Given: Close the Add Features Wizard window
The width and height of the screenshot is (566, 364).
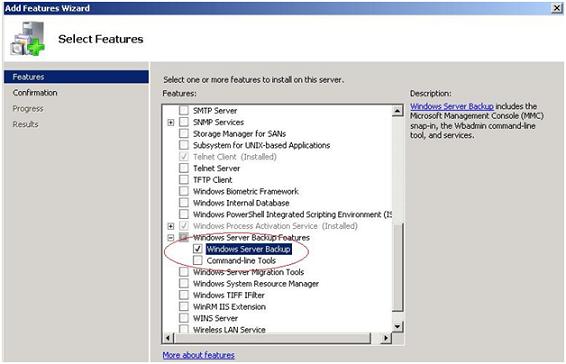Looking at the screenshot, I should click(x=557, y=8).
